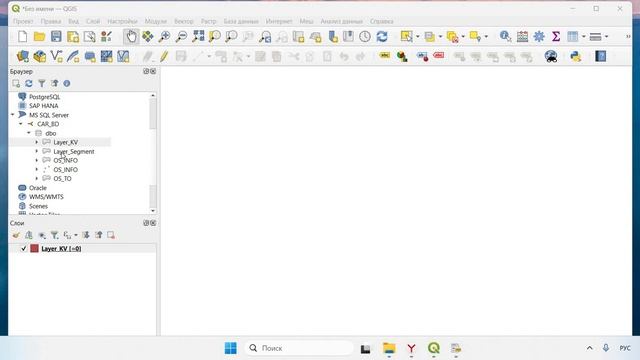
Task: Expand Layer_Segment in Browser tree
Action: [x=37, y=151]
